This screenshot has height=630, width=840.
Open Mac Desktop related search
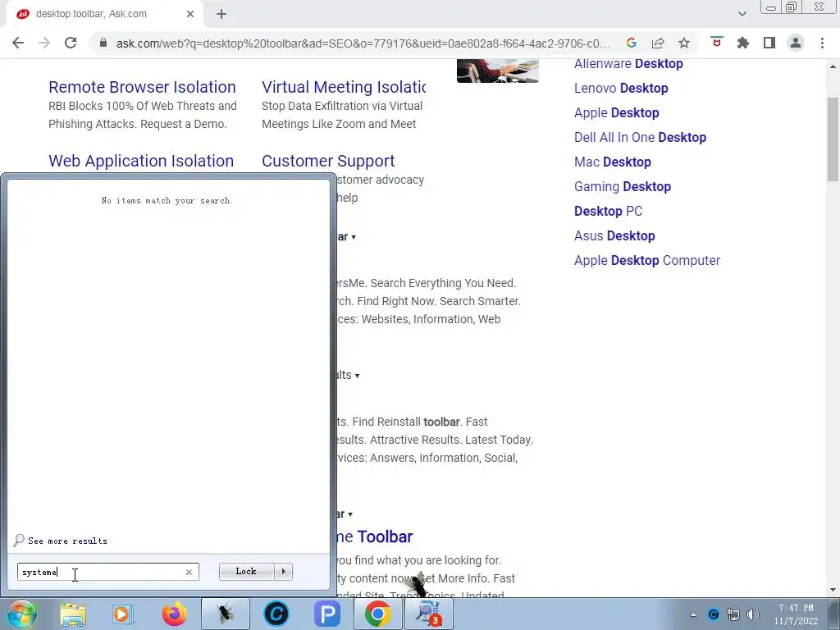(612, 162)
